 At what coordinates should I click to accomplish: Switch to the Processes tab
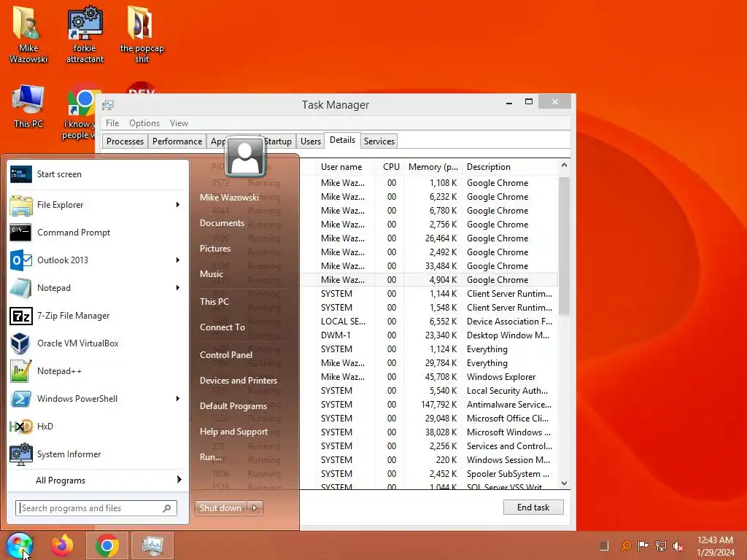125,141
